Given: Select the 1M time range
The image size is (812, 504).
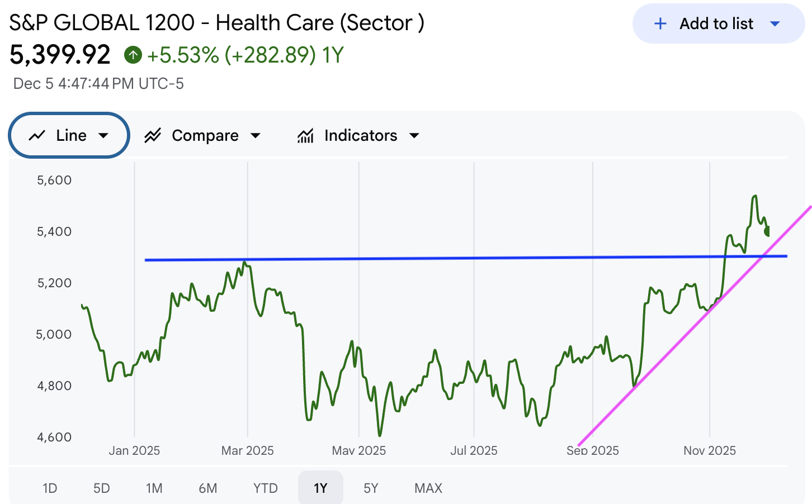Looking at the screenshot, I should (154, 488).
